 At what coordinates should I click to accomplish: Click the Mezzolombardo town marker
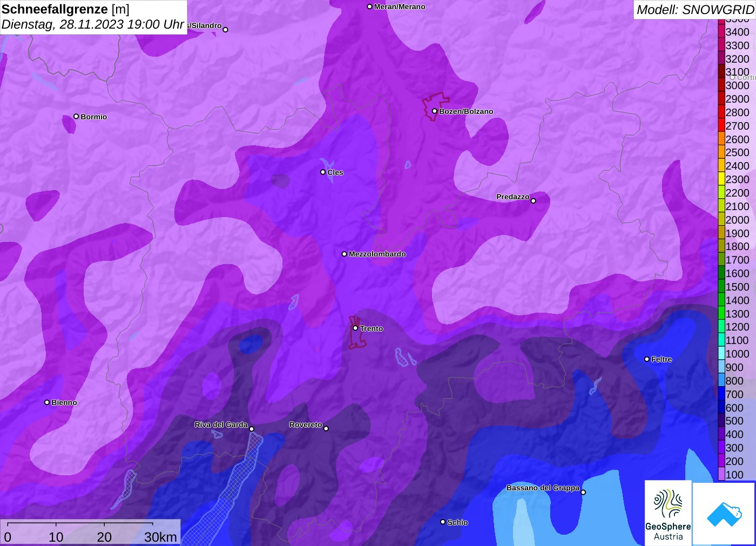pos(345,254)
